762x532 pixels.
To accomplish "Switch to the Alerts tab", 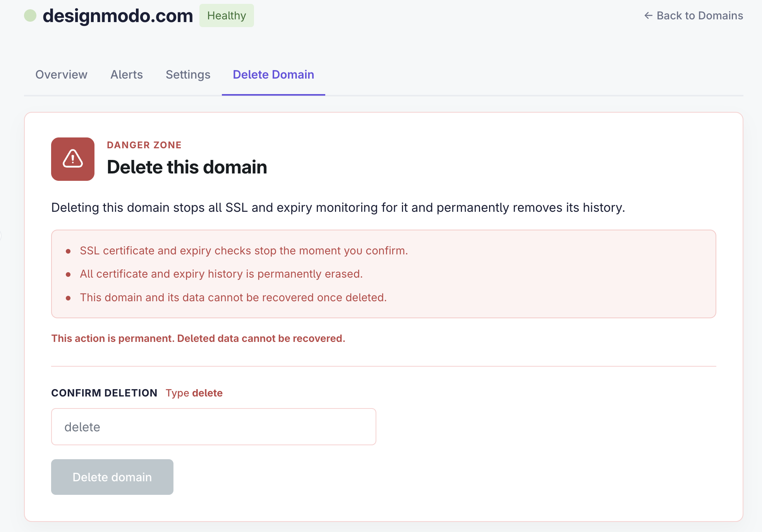I will tap(127, 74).
